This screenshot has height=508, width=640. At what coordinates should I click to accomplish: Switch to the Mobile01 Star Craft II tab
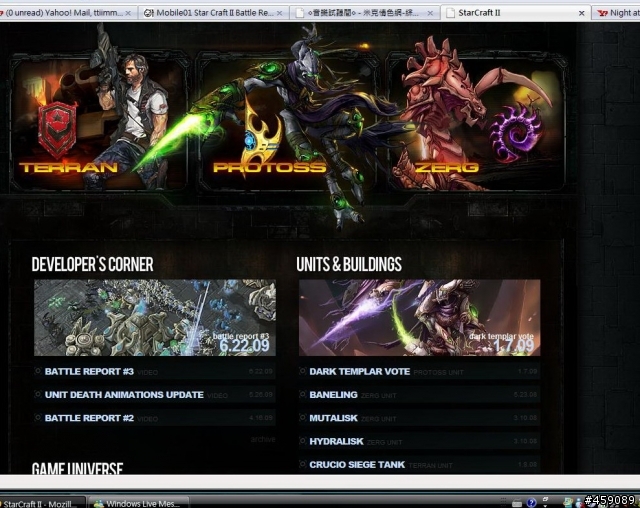click(x=213, y=13)
